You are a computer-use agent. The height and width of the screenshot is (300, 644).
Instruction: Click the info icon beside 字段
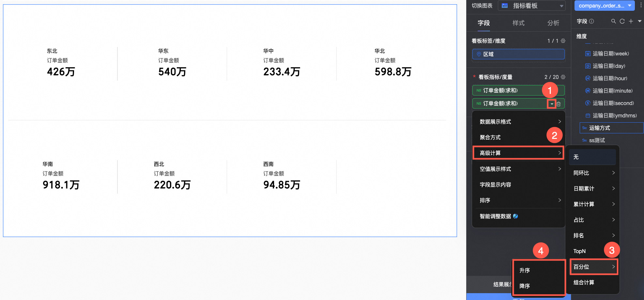[x=591, y=21]
